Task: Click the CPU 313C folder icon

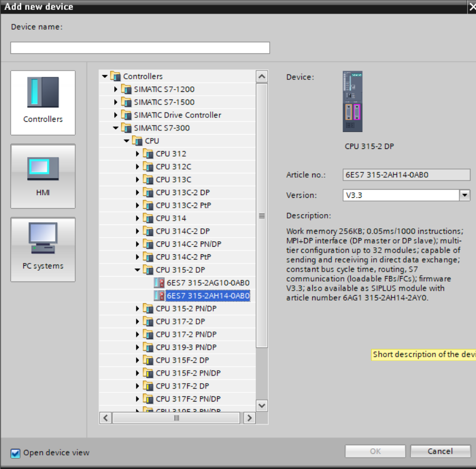Action: coord(148,179)
